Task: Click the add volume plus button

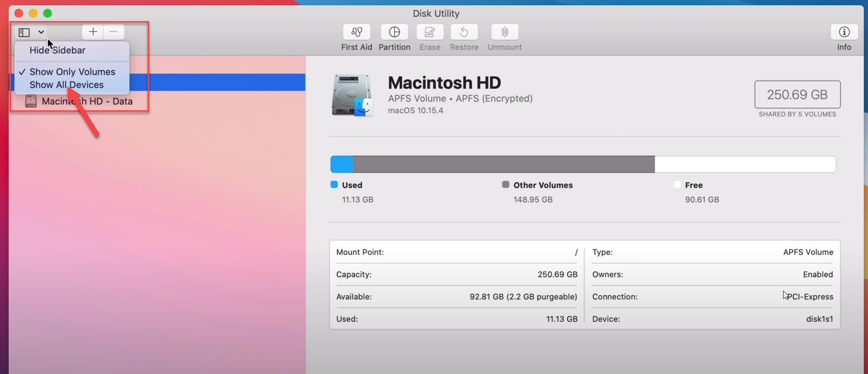Action: [x=93, y=32]
